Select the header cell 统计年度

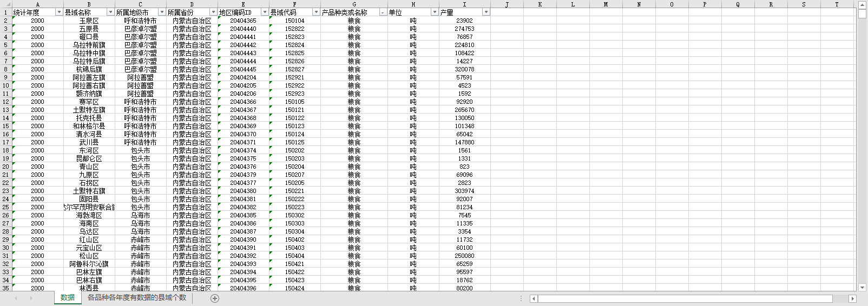[37, 12]
